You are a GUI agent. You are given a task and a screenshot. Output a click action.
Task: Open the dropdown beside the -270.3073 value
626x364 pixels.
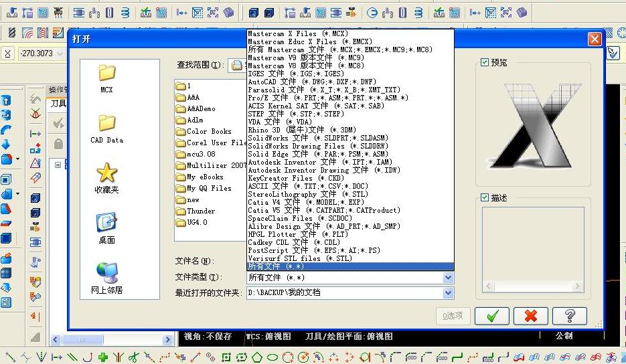coord(60,53)
